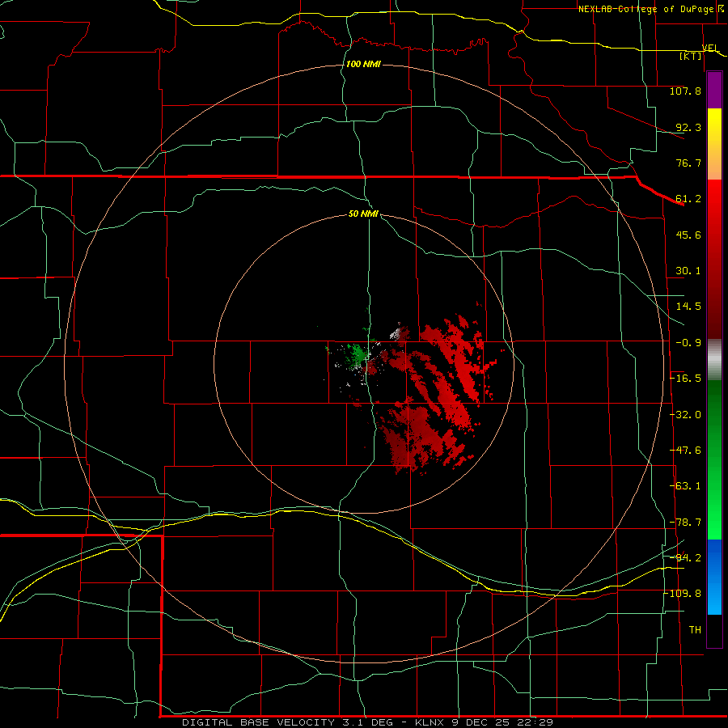Pick the gray near-zero segment of the scale
Screen dimensions: 728x728
click(x=714, y=360)
